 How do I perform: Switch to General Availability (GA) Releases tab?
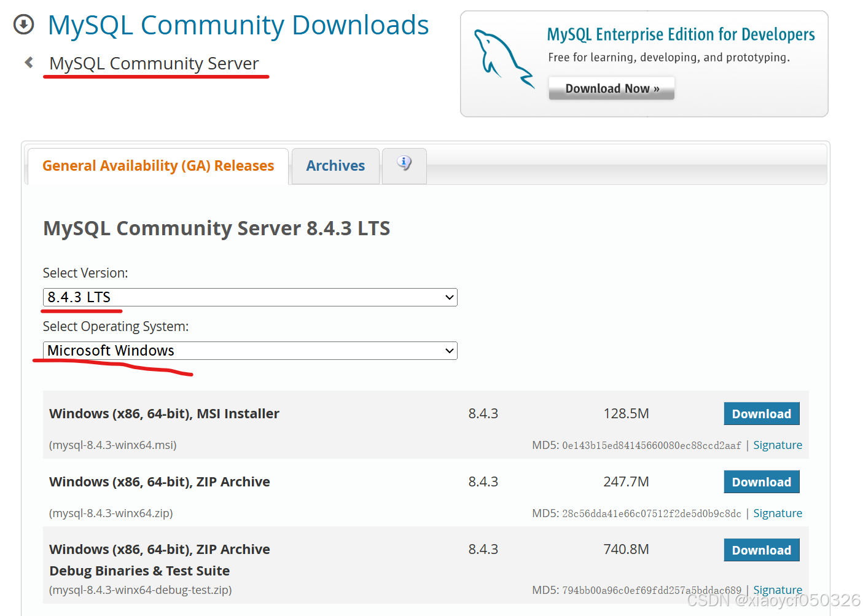tap(158, 166)
